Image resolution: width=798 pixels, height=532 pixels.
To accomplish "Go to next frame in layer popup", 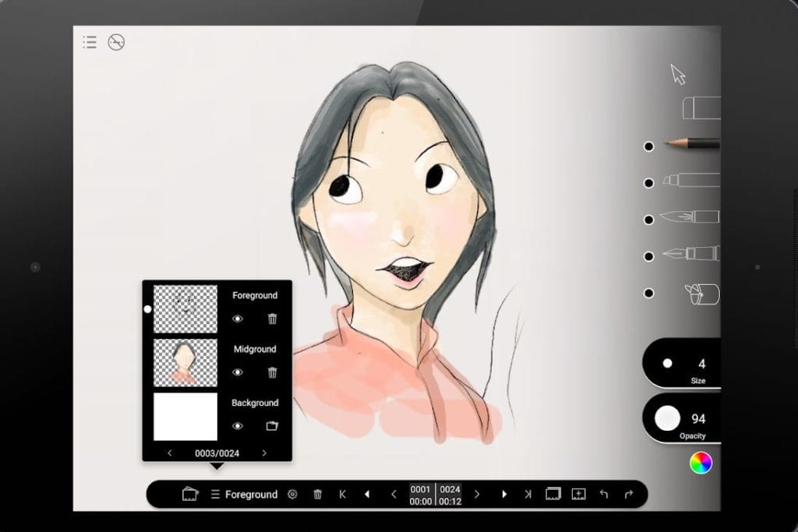I will pos(264,453).
